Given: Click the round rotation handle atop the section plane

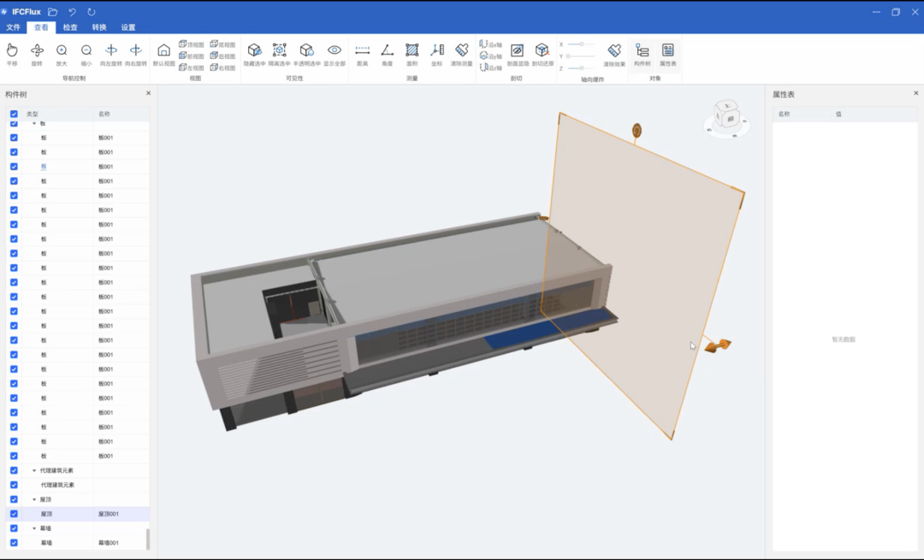Looking at the screenshot, I should click(637, 130).
